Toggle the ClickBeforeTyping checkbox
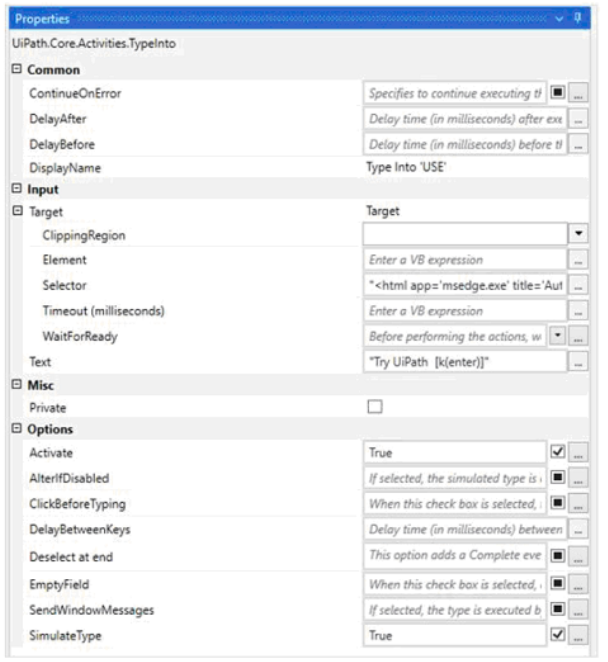Viewport: 608px width, 662px height. 558,502
